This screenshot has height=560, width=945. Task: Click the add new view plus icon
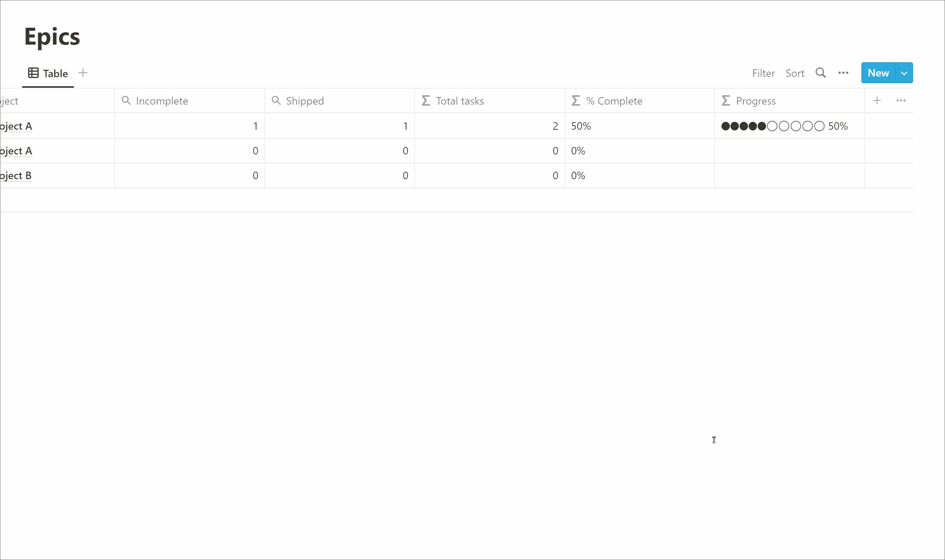click(83, 73)
